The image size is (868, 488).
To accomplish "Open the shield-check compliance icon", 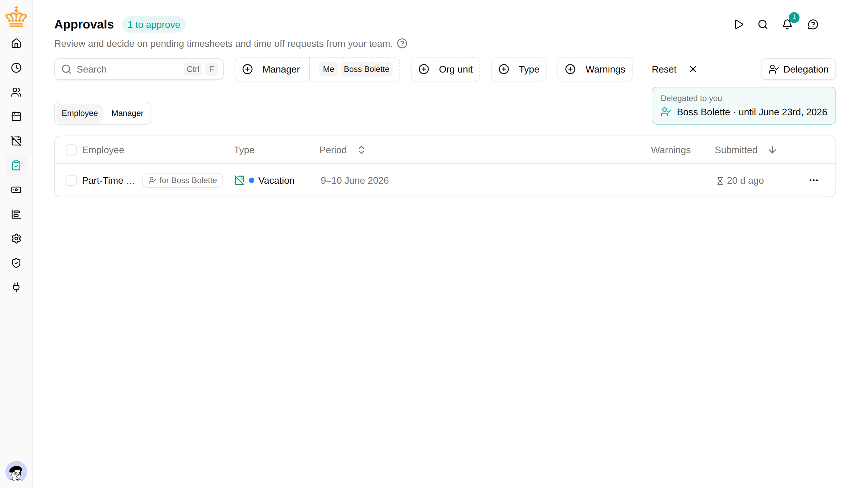I will click(16, 263).
